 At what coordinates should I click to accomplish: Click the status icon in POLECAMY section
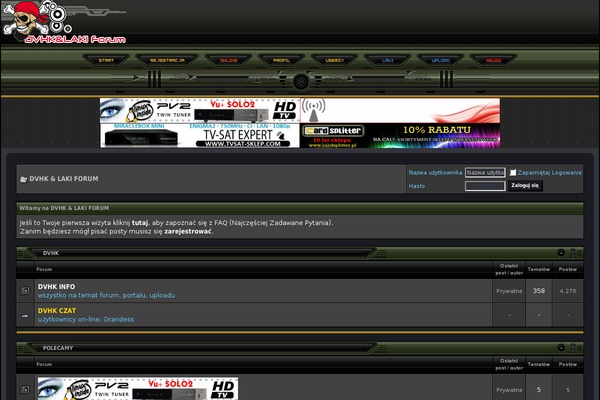click(x=25, y=390)
